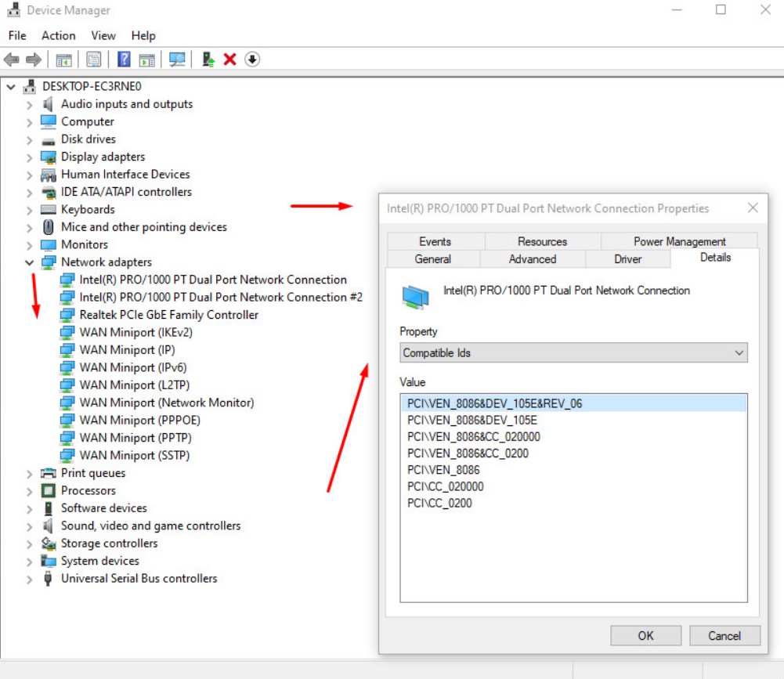Image resolution: width=784 pixels, height=679 pixels.
Task: Open the File menu
Action: click(x=17, y=35)
